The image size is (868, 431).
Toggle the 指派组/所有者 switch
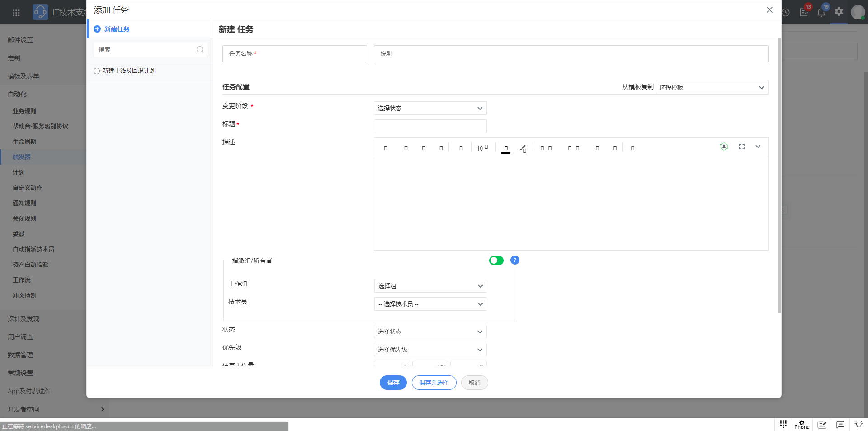(x=496, y=260)
